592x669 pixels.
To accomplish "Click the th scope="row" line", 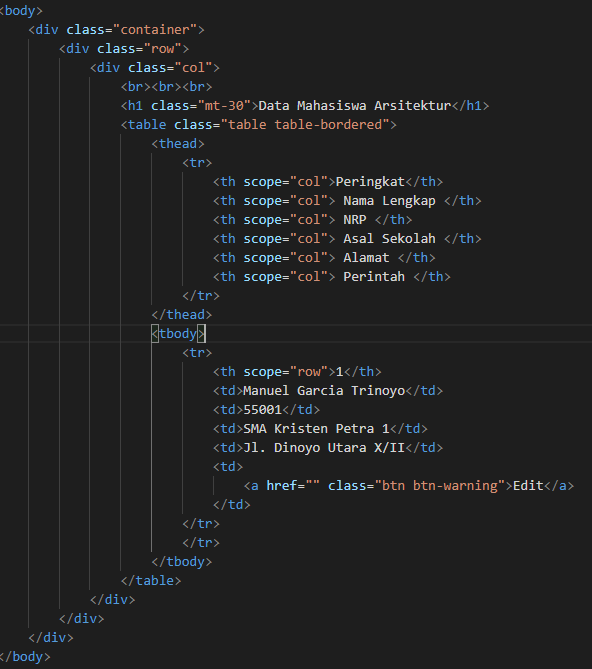I will coord(297,372).
